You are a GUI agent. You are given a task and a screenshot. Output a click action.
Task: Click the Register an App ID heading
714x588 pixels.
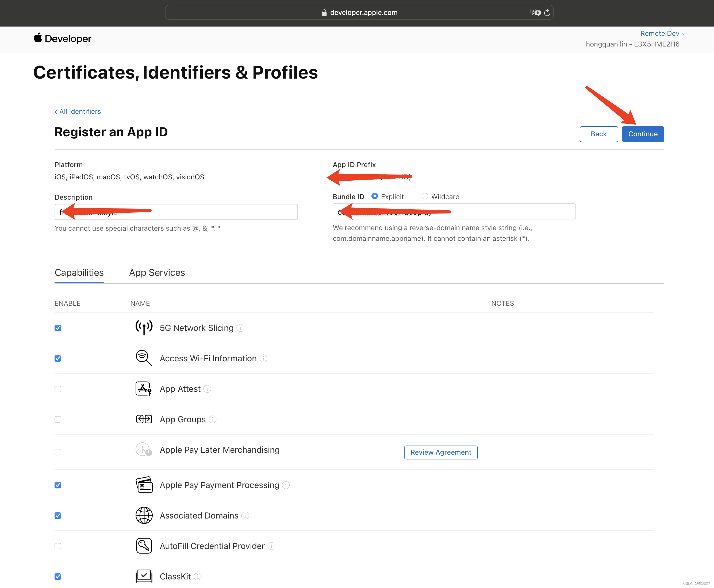(x=111, y=132)
